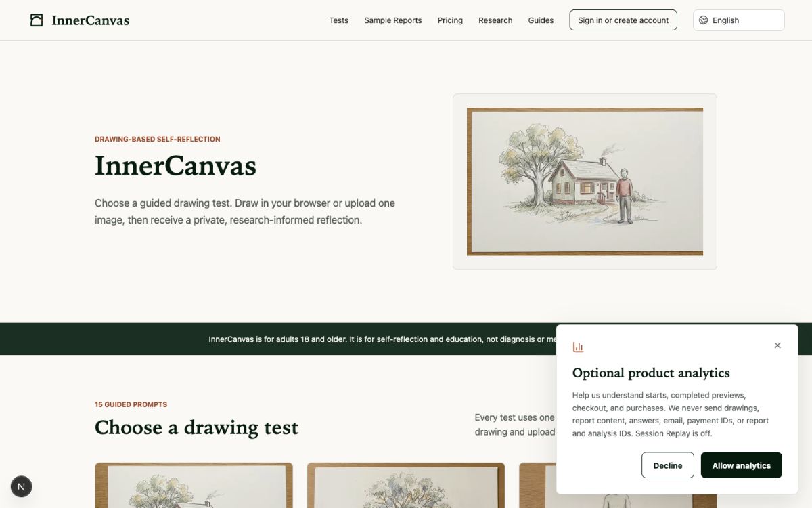Click the 'Choose a drawing test' heading
The height and width of the screenshot is (508, 812).
196,428
